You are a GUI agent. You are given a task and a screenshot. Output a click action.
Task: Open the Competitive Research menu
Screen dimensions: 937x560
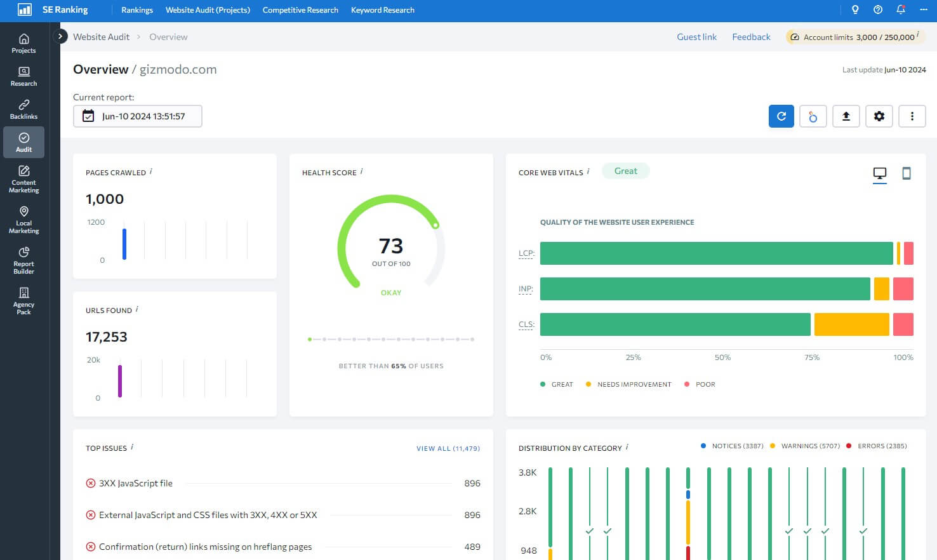300,10
